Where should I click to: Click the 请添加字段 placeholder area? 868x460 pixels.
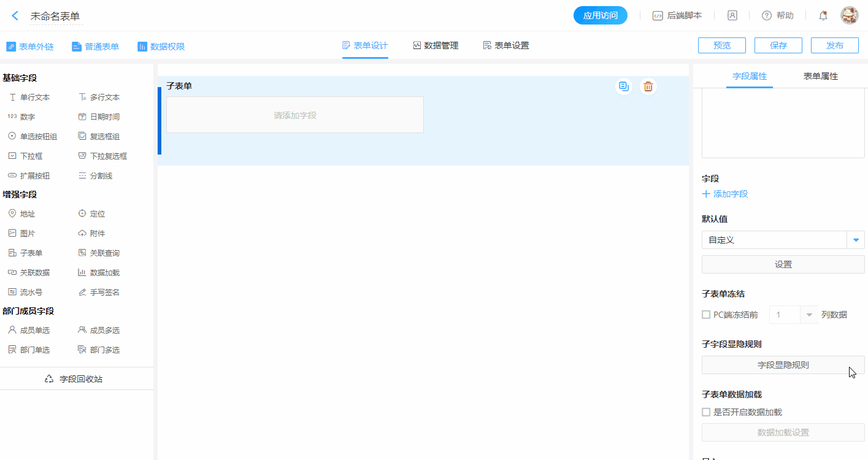[295, 115]
